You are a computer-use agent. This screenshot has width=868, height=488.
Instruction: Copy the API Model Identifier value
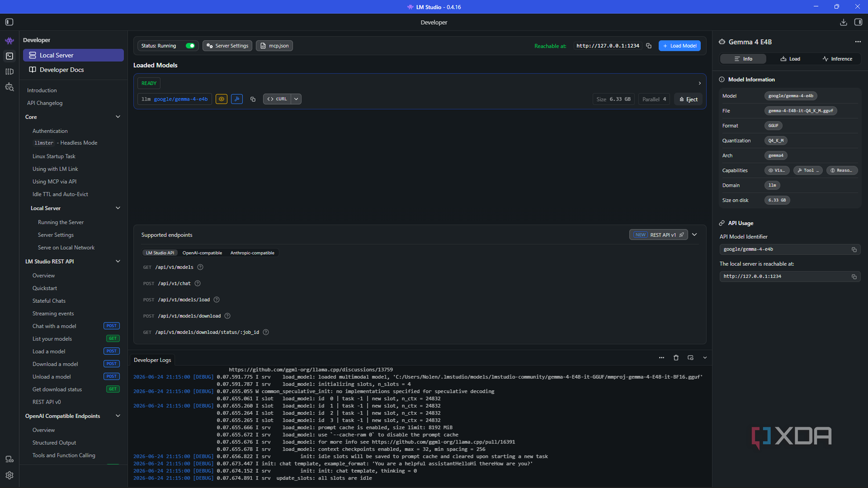[854, 249]
